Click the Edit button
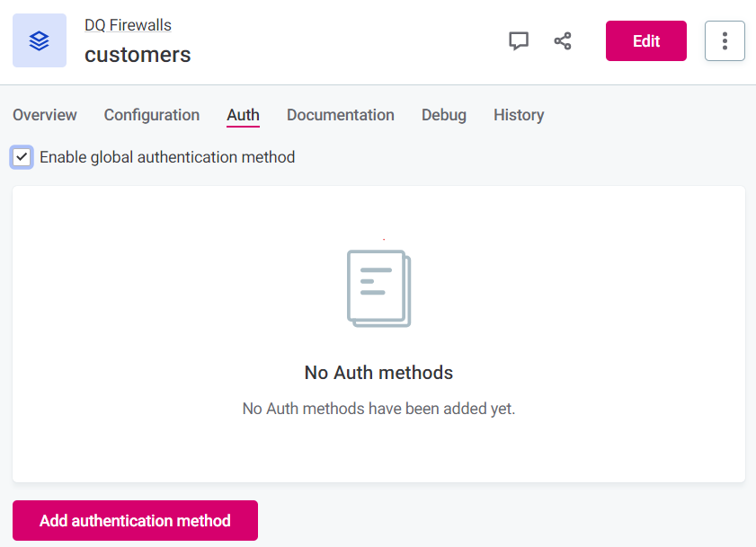The width and height of the screenshot is (756, 547). 645,40
